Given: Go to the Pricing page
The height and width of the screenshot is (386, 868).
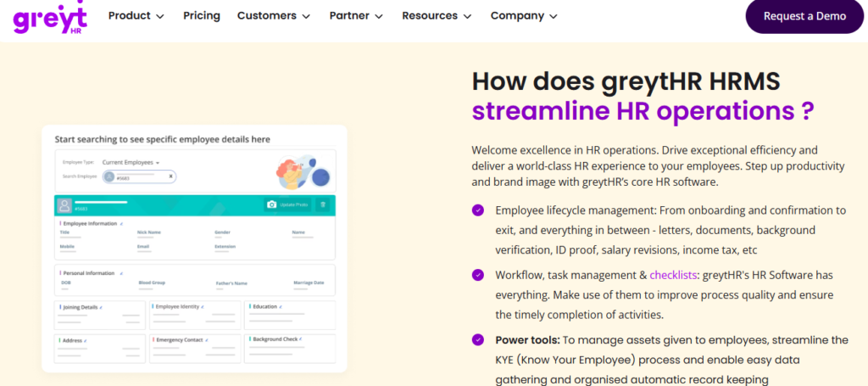Looking at the screenshot, I should point(202,16).
